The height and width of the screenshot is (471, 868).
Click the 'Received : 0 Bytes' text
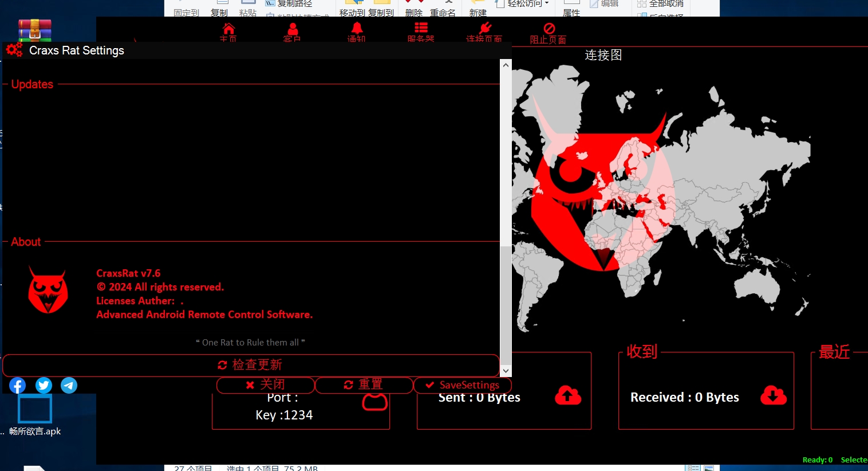685,397
